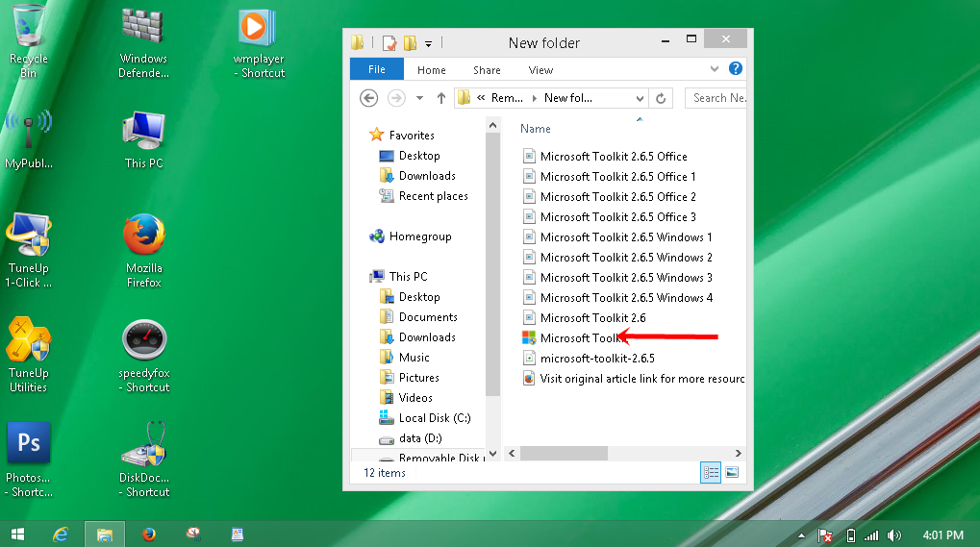This screenshot has height=547, width=980.
Task: Select Photoshop shortcut on desktop
Action: pos(28,460)
